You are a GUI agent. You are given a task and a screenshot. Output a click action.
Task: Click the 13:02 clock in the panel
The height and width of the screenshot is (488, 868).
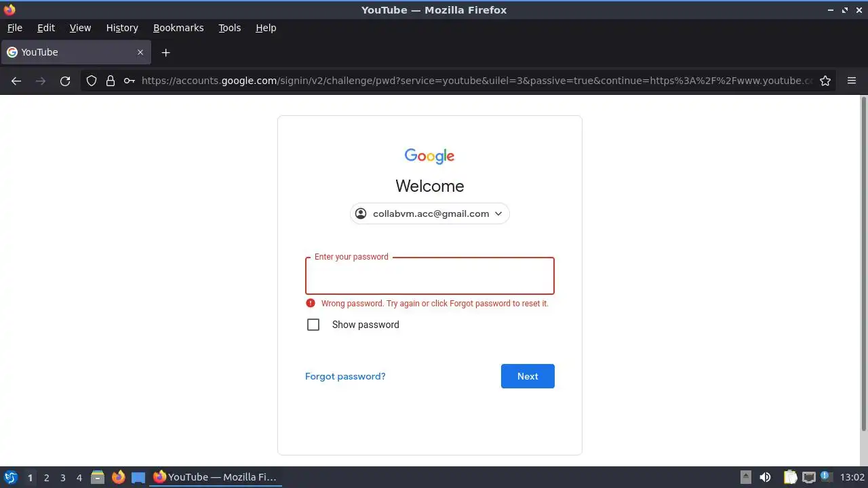[852, 477]
